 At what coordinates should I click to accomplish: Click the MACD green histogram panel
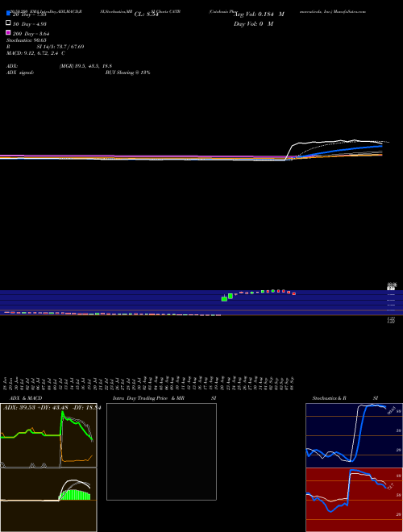[x=48, y=500]
